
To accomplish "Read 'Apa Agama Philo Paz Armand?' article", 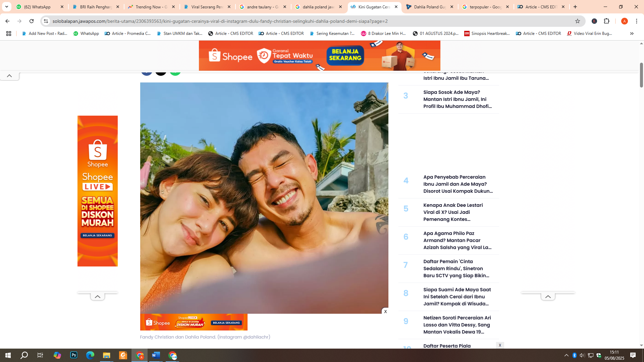I will pos(458,240).
